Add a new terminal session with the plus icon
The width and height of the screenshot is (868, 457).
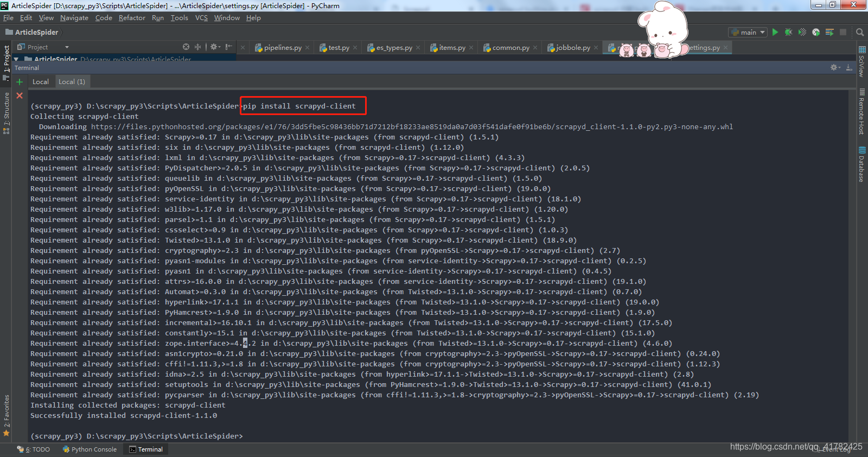coord(20,82)
